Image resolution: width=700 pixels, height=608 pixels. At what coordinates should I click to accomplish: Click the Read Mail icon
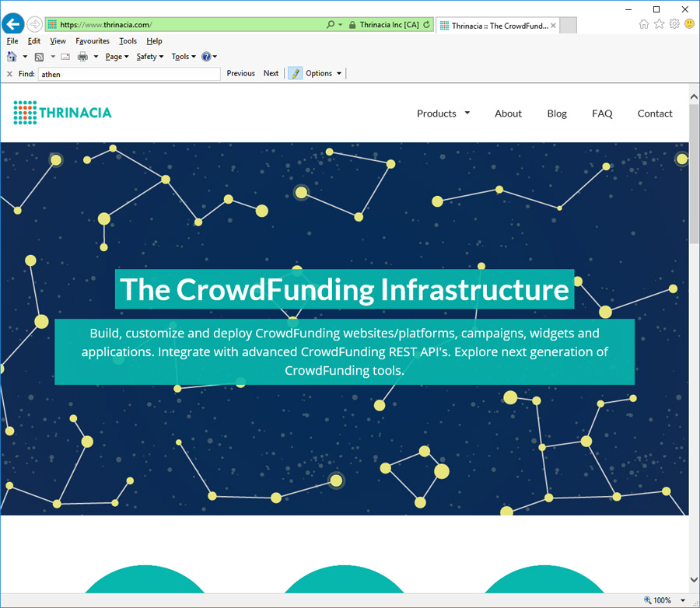[65, 57]
